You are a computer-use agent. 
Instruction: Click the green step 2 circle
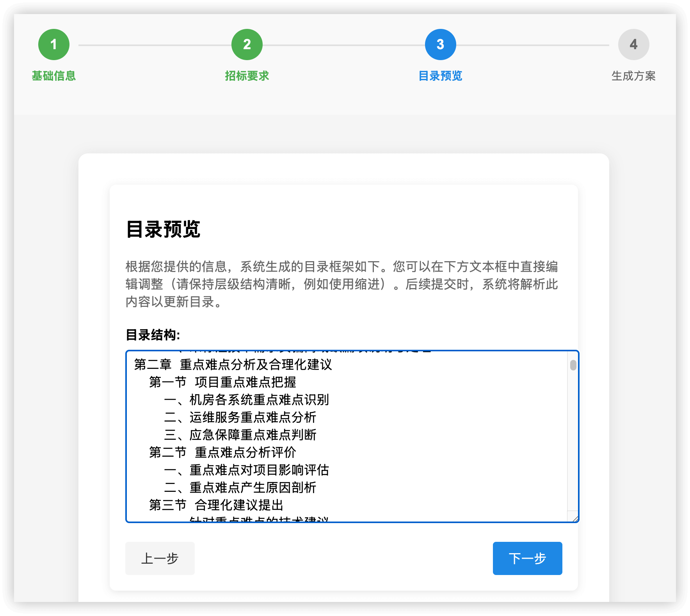click(x=247, y=45)
